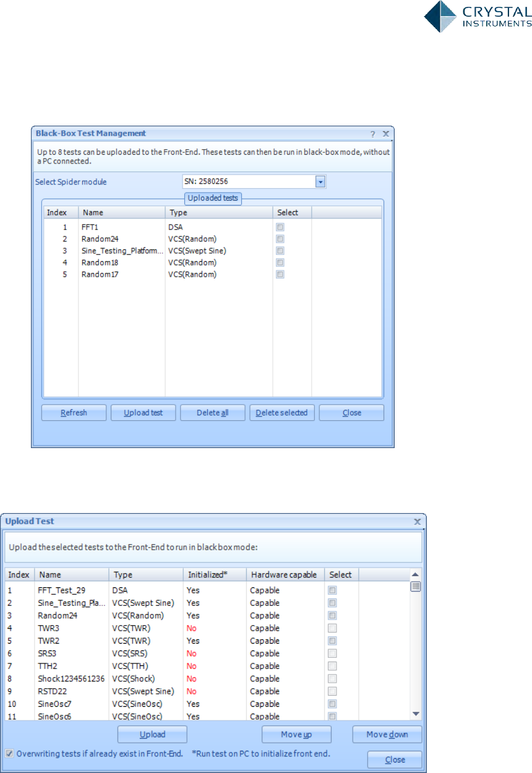Click the VCS(SRS) type cell
The width and height of the screenshot is (532, 773).
(x=130, y=654)
